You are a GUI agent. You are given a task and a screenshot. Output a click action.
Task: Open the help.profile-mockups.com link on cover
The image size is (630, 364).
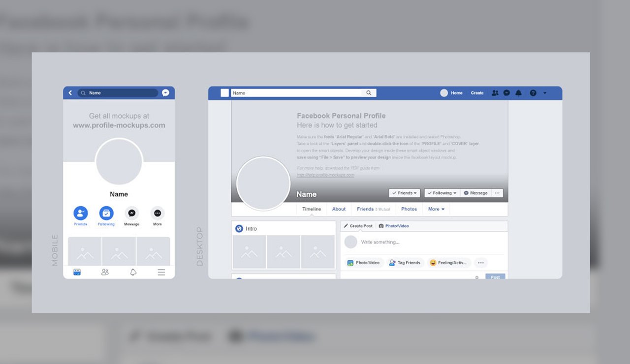[326, 175]
